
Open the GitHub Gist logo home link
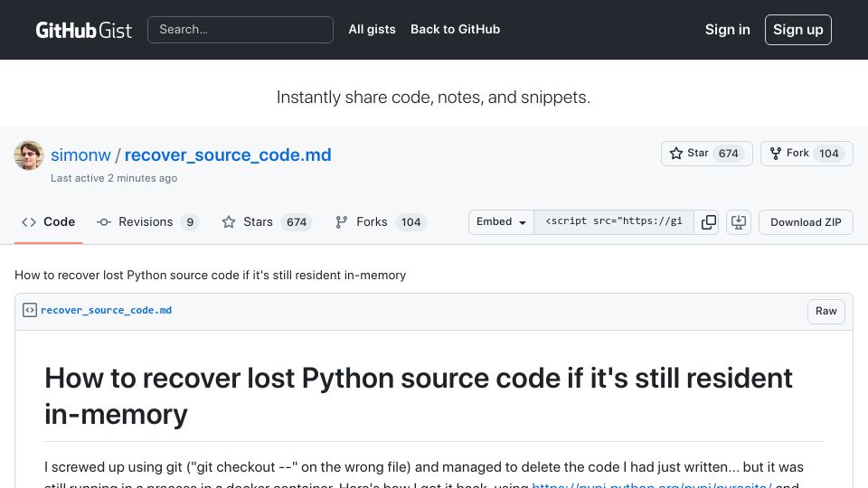point(83,30)
